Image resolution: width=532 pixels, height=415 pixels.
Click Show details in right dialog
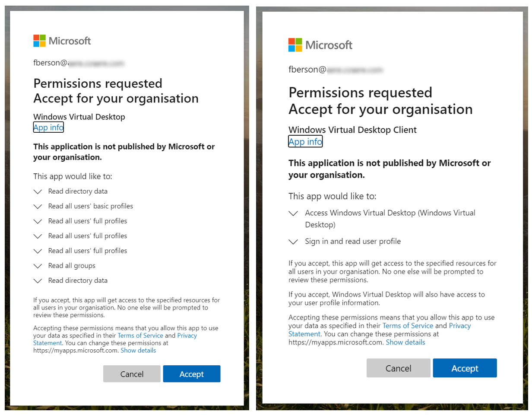pos(405,342)
